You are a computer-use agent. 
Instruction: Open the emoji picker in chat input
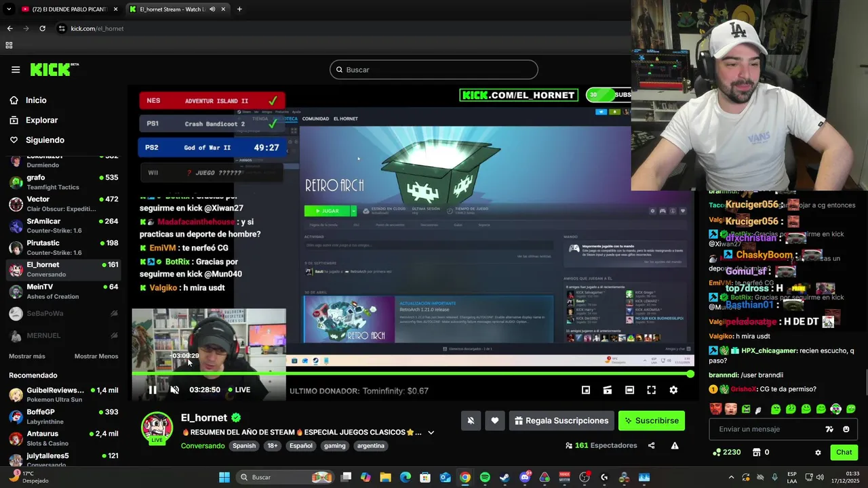[x=846, y=429]
